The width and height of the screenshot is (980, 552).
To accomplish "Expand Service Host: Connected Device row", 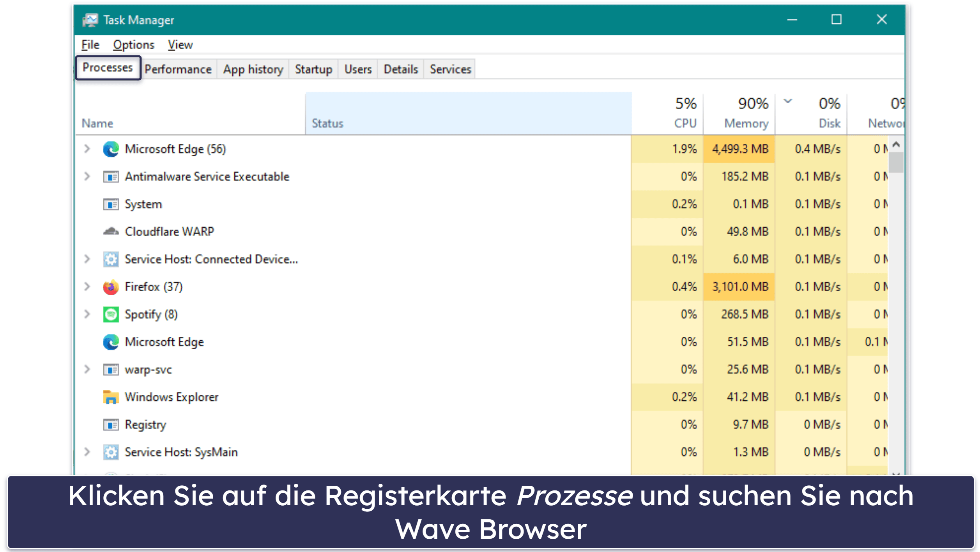I will coord(87,259).
